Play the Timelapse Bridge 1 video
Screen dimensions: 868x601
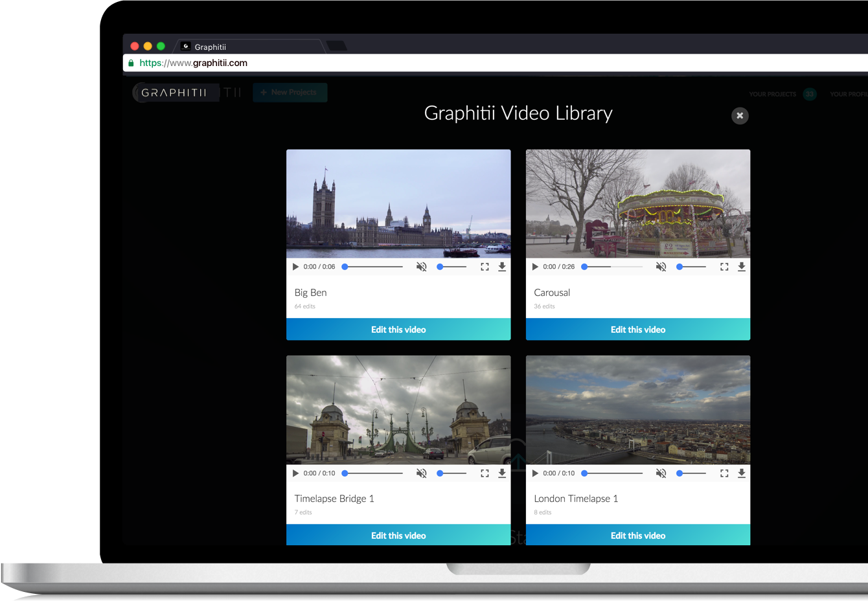(295, 473)
